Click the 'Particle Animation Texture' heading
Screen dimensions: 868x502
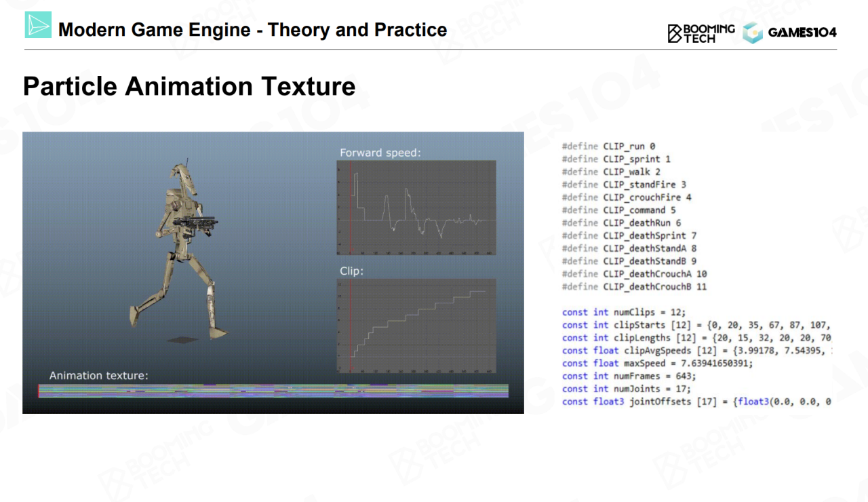tap(189, 87)
